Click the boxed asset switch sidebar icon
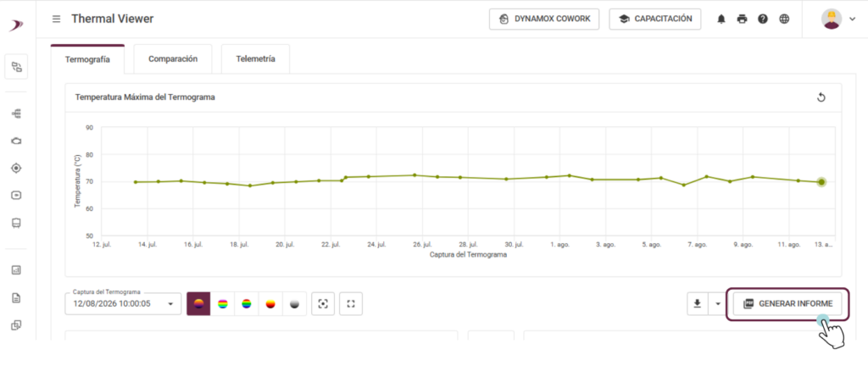The height and width of the screenshot is (388, 868). click(17, 68)
